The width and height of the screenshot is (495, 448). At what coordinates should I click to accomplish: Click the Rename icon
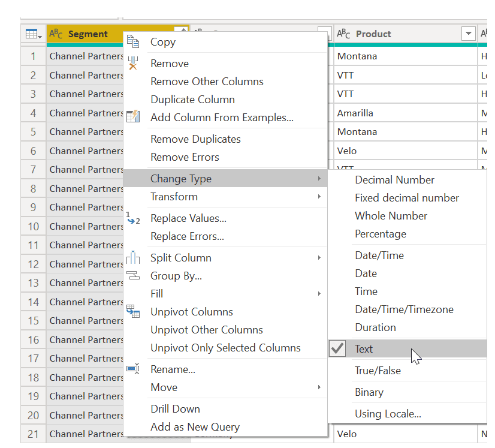point(133,369)
